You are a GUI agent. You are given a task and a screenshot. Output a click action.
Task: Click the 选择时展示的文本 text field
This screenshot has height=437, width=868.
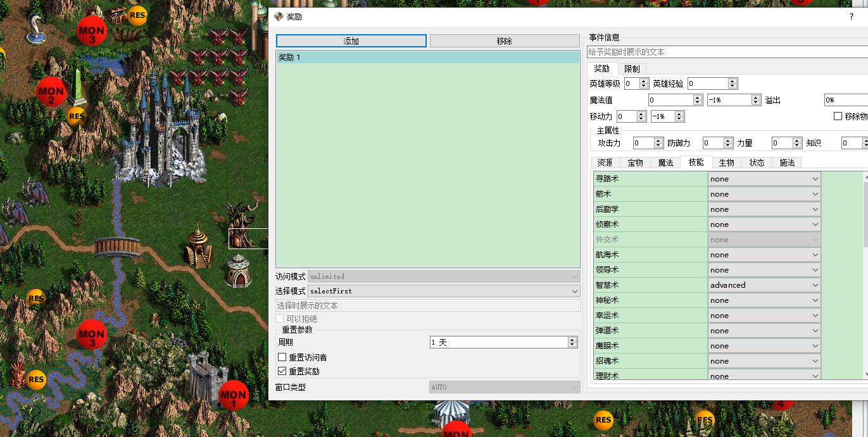pos(428,305)
